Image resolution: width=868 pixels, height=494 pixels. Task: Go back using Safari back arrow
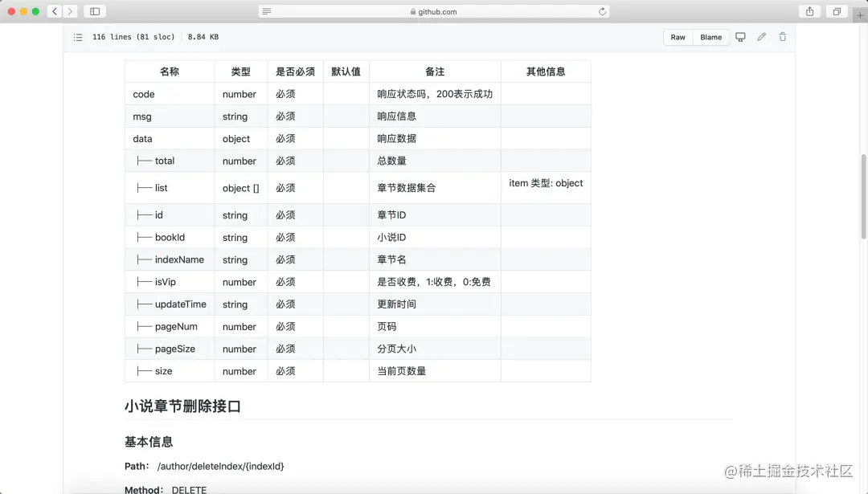click(x=55, y=11)
